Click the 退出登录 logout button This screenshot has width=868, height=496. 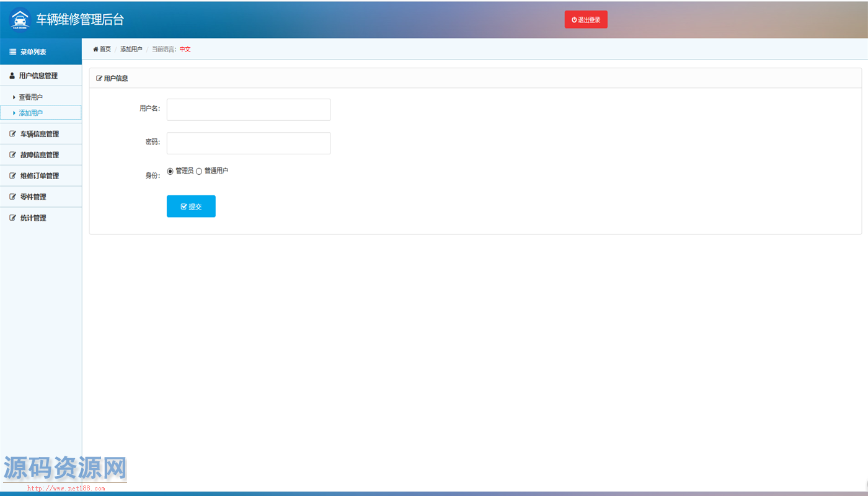pyautogui.click(x=586, y=20)
